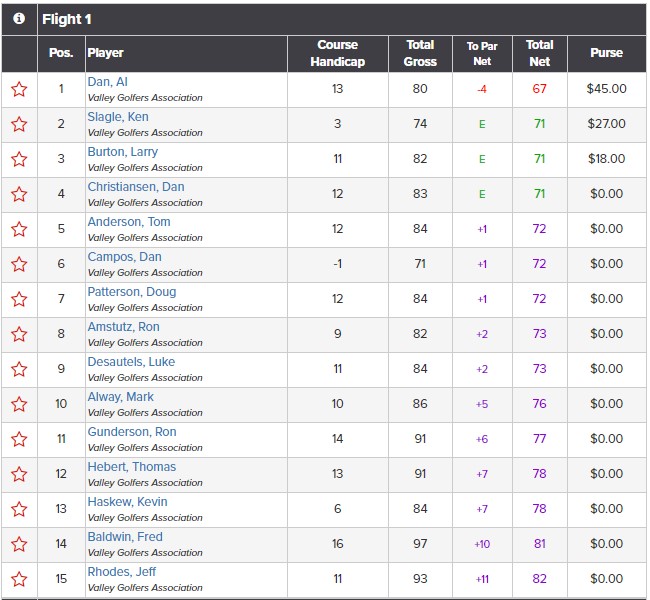650x600 pixels.
Task: Toggle favorite star for Dan Campos
Action: pyautogui.click(x=19, y=264)
